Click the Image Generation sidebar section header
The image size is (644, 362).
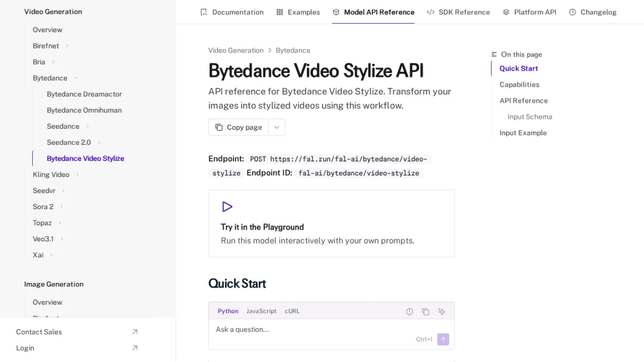point(54,284)
